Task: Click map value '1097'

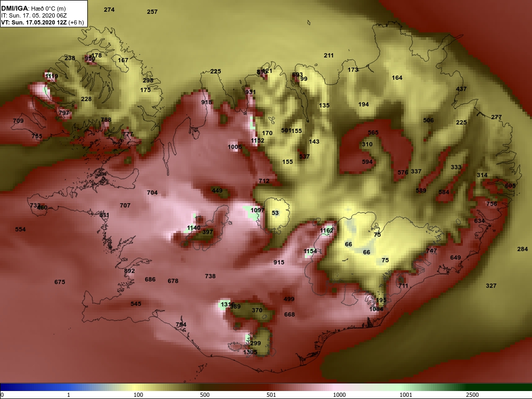Action: pos(257,210)
